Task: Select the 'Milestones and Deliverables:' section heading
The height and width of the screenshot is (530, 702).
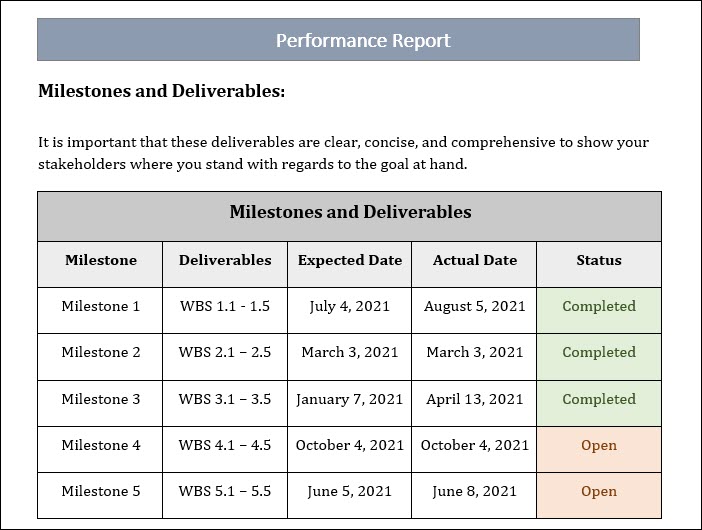Action: (x=162, y=91)
